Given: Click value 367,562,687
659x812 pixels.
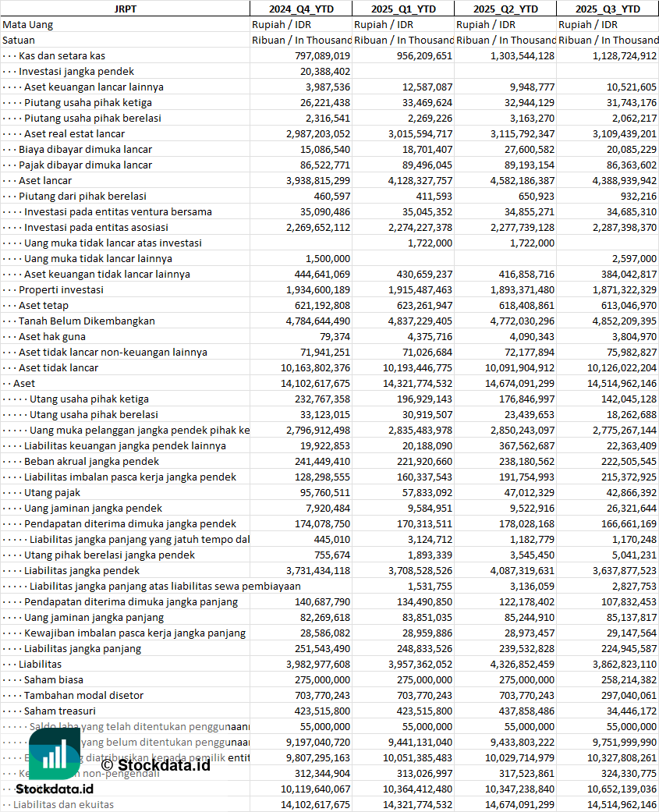Looking at the screenshot, I should pos(527,445).
